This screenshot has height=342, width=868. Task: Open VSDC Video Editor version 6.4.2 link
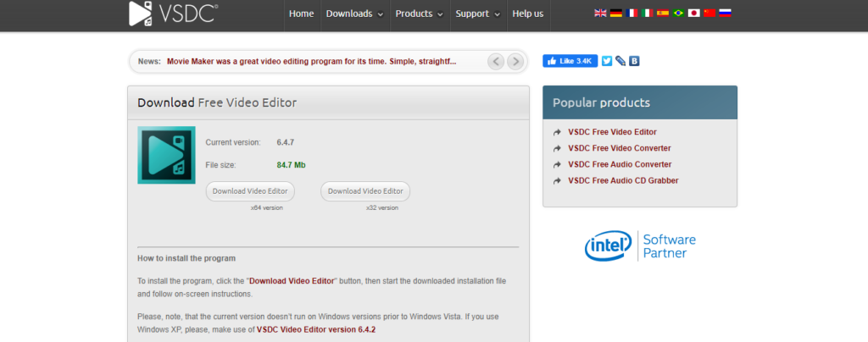click(316, 330)
